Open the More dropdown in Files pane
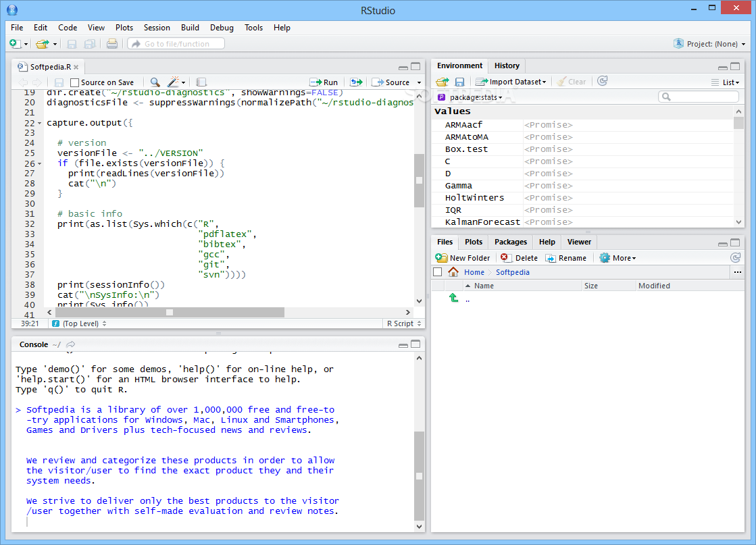 (x=618, y=258)
